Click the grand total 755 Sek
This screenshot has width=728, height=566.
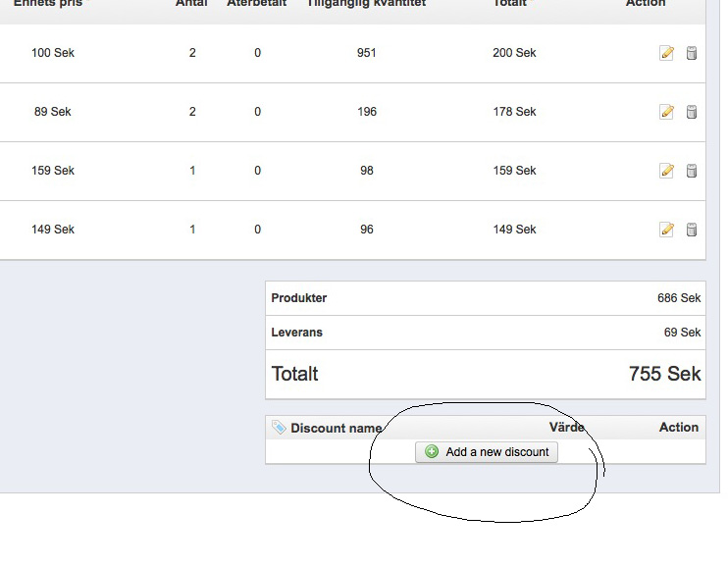(x=665, y=374)
